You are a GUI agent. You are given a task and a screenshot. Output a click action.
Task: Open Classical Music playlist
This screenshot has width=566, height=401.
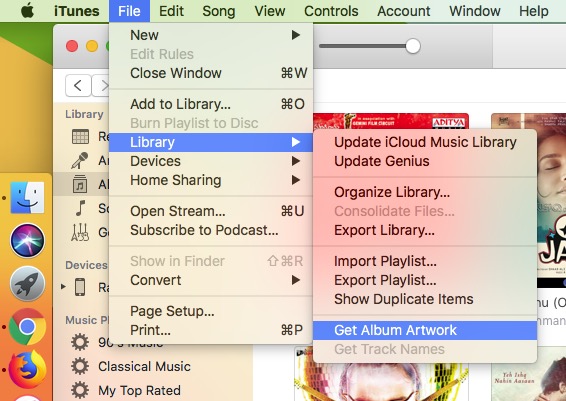tap(144, 367)
